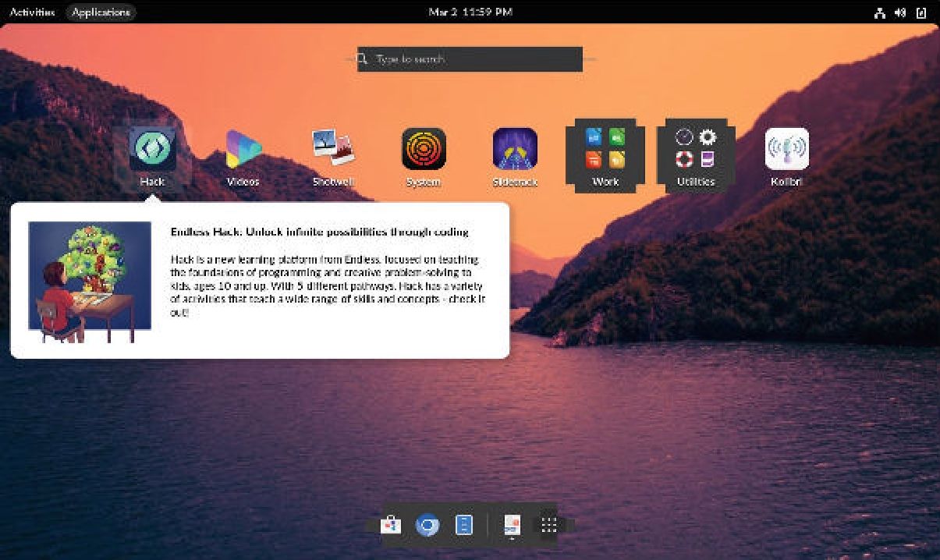The width and height of the screenshot is (940, 560).
Task: Open the clock showing Mar 2 11:59 PM
Action: tap(470, 12)
